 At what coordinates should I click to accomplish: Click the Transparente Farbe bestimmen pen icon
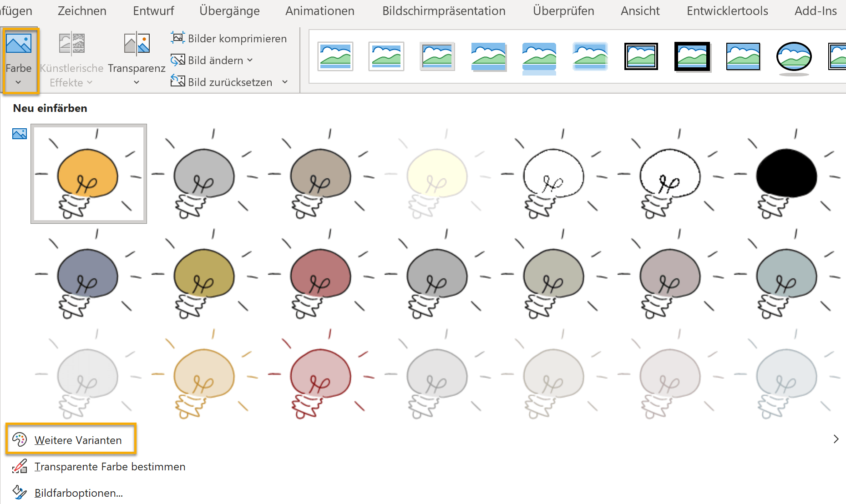click(20, 466)
